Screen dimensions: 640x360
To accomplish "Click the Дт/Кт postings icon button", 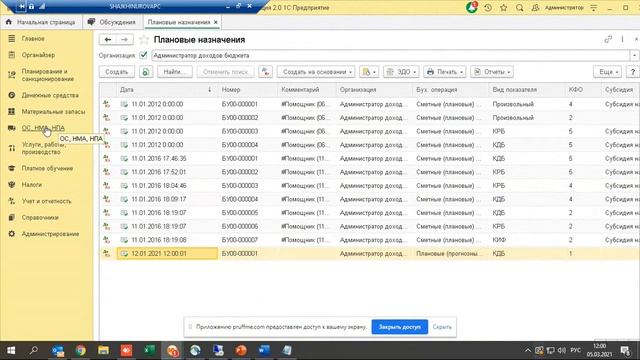I will (265, 72).
